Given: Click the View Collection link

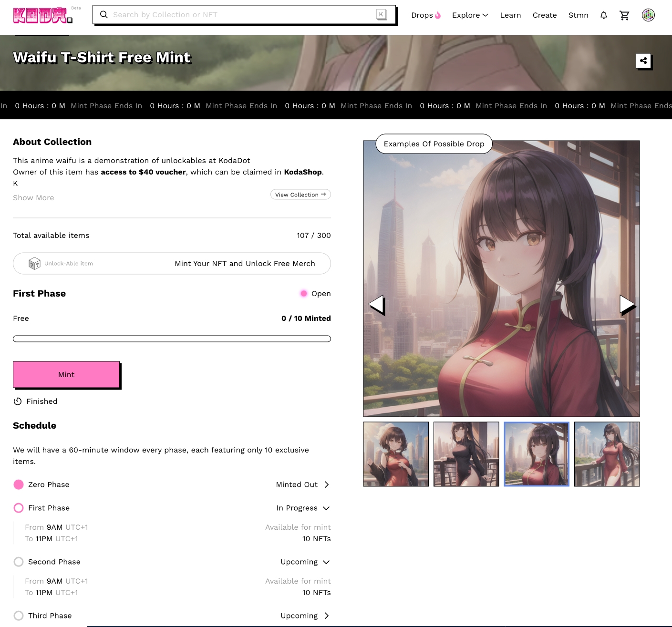Looking at the screenshot, I should pos(300,195).
